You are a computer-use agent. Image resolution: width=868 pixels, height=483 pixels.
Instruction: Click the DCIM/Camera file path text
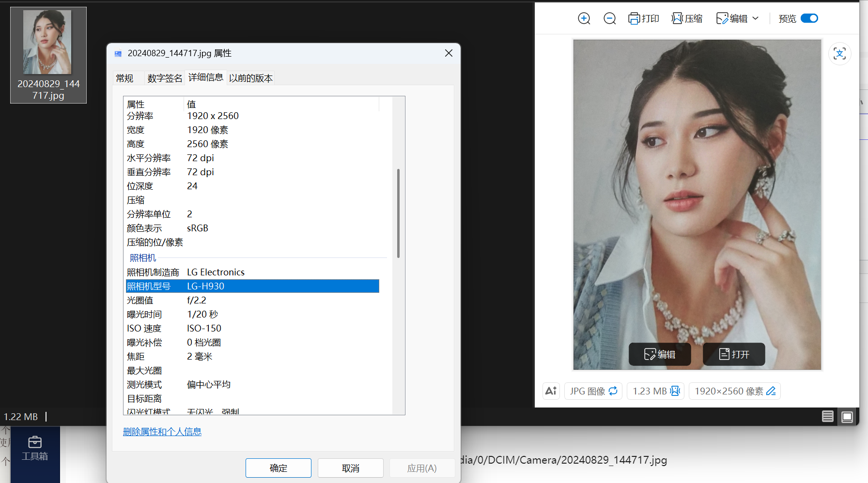(x=564, y=460)
